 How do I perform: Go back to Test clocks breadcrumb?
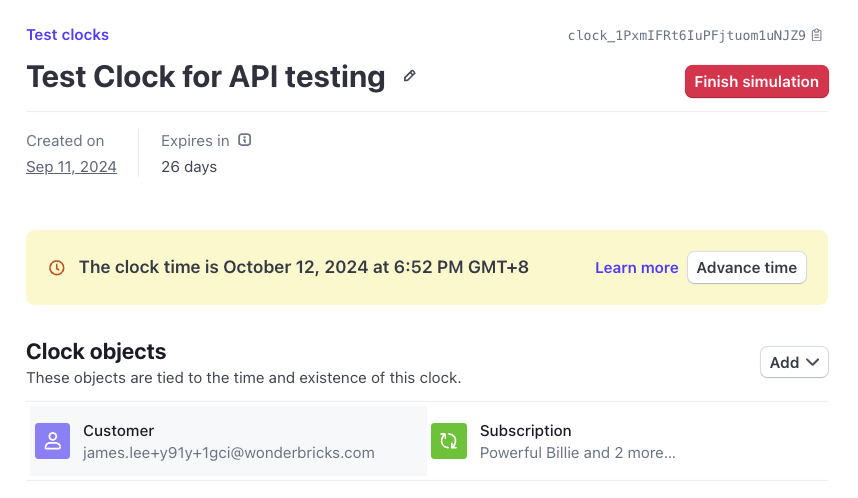coord(68,35)
